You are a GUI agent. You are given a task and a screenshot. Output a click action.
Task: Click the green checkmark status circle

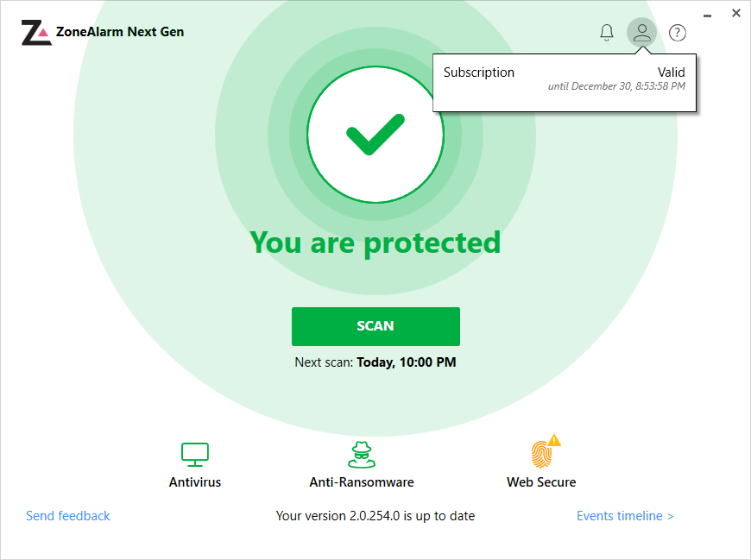click(x=375, y=135)
